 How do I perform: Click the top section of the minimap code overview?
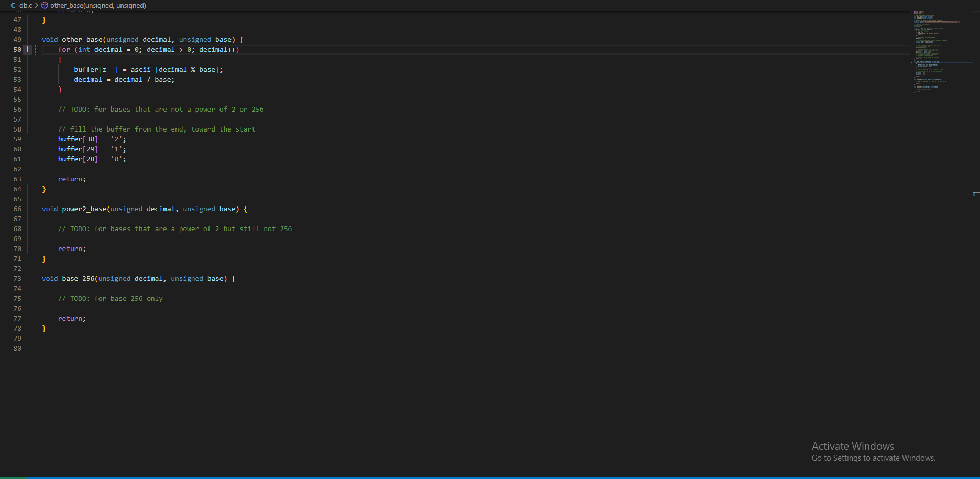tap(922, 13)
